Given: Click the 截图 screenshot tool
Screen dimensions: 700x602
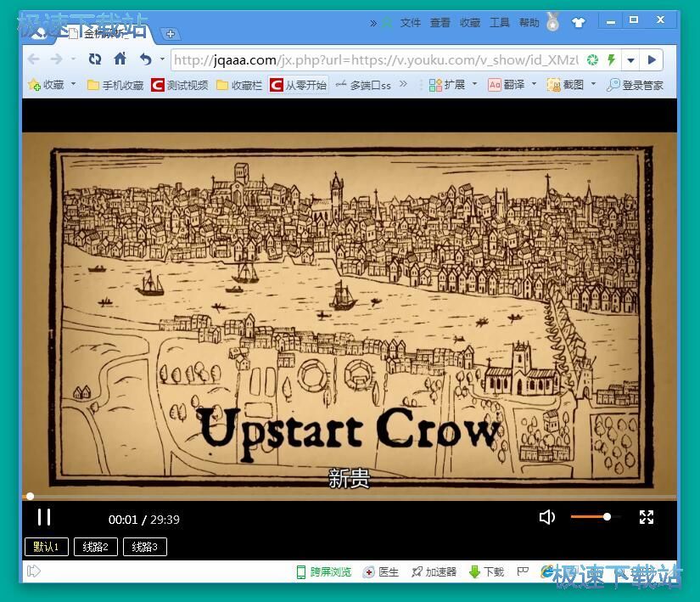Looking at the screenshot, I should pyautogui.click(x=566, y=84).
